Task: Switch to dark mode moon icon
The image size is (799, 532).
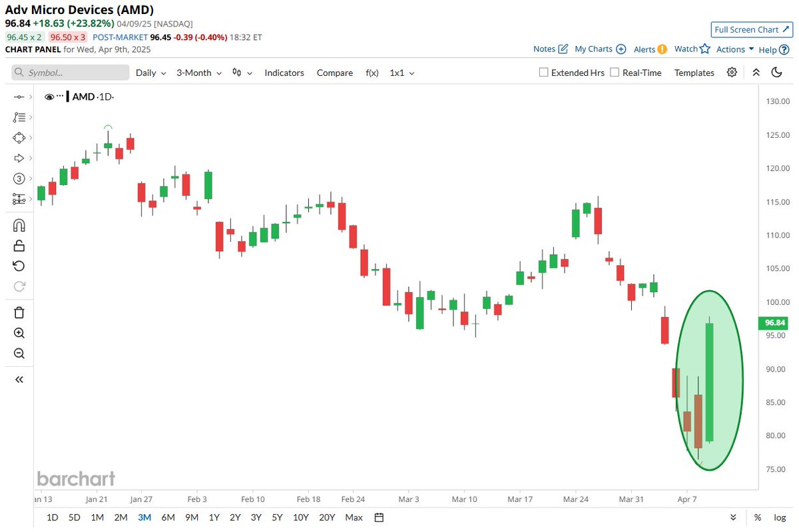Action: point(777,73)
